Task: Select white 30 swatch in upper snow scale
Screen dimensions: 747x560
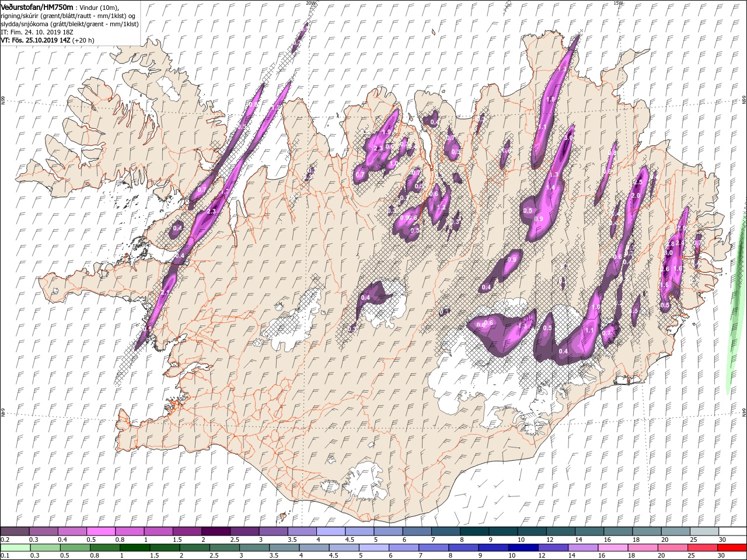Action: point(732,531)
